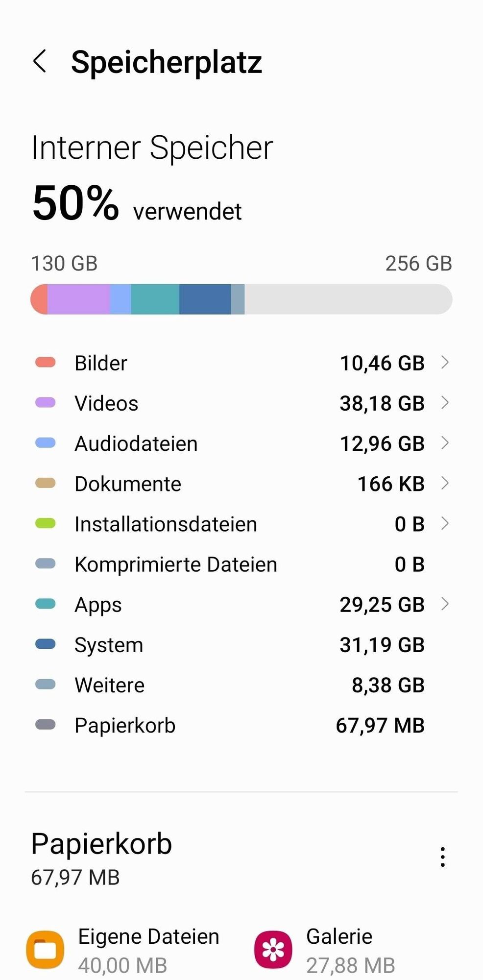The width and height of the screenshot is (483, 980).
Task: Expand Videos category with its chevron
Action: 445,403
